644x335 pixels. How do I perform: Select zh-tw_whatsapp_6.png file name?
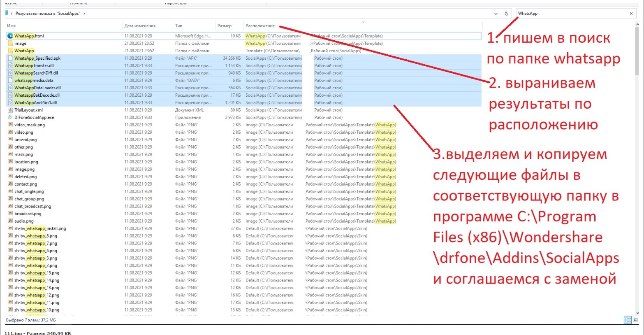click(x=36, y=251)
